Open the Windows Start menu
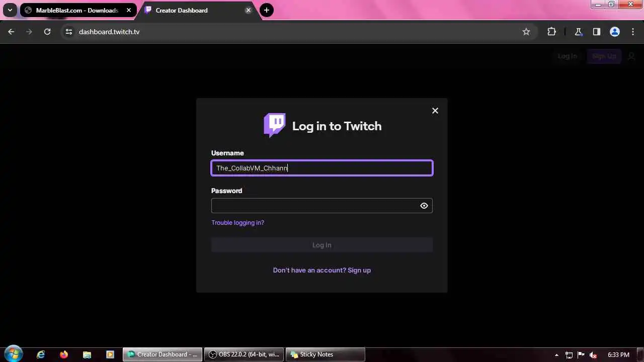Viewport: 644px width, 362px height. [13, 354]
